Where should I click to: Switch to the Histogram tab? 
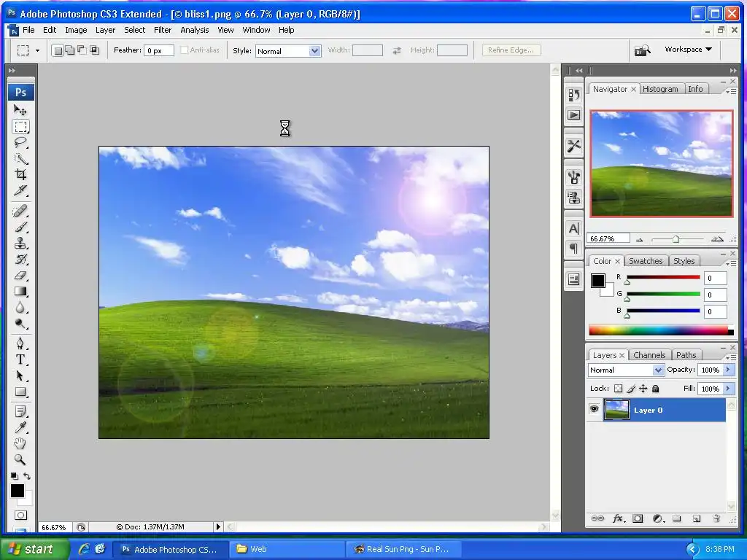659,89
